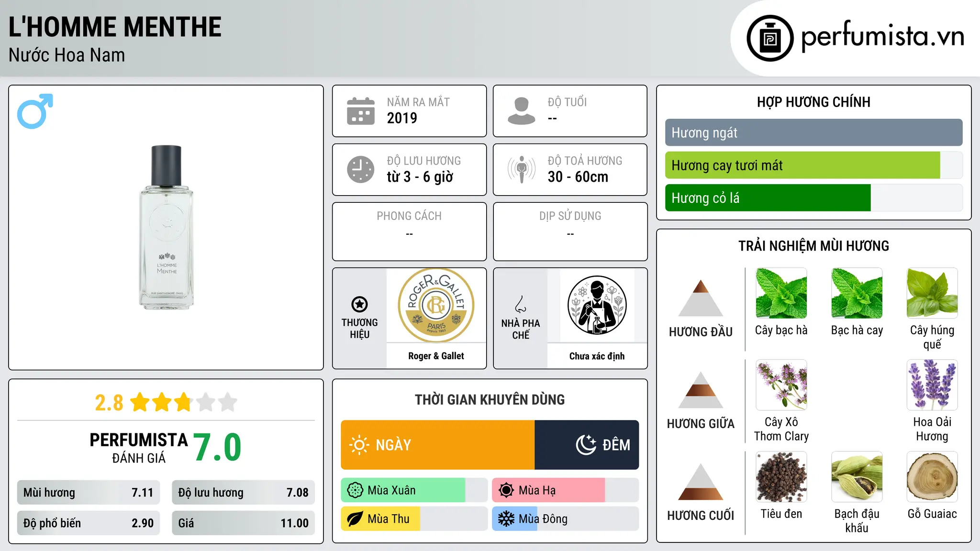This screenshot has height=551, width=980.
Task: Click the five-star rating icons
Action: [184, 402]
